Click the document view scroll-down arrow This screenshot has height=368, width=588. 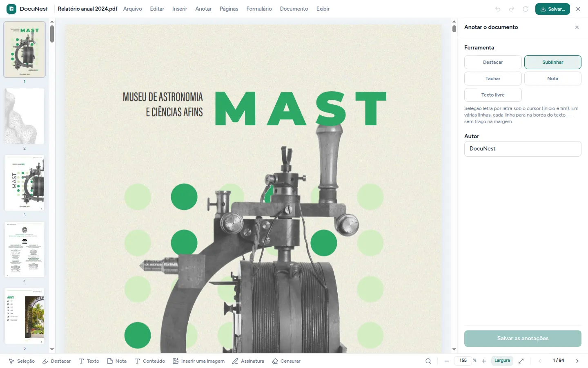tap(454, 350)
